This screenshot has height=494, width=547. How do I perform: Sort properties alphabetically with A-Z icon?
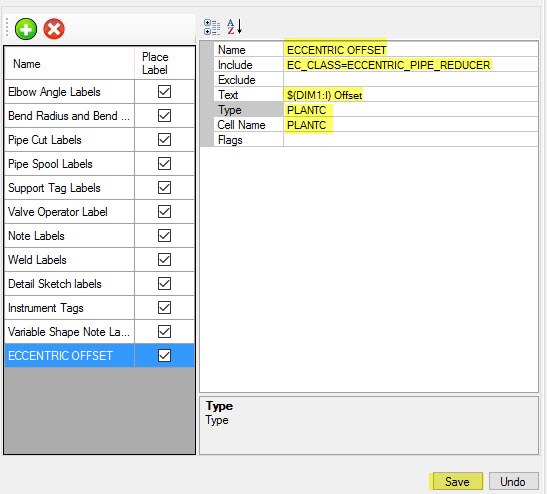(x=234, y=27)
